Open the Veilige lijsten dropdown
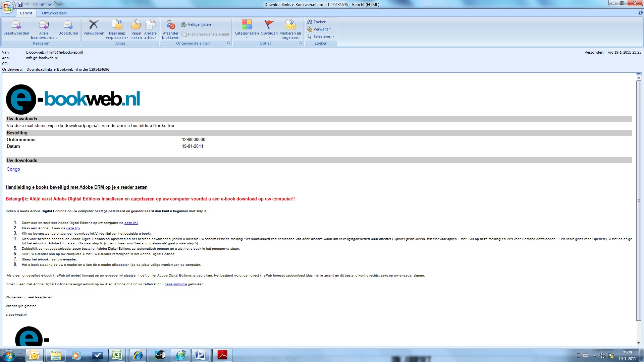The image size is (644, 362). pyautogui.click(x=198, y=24)
